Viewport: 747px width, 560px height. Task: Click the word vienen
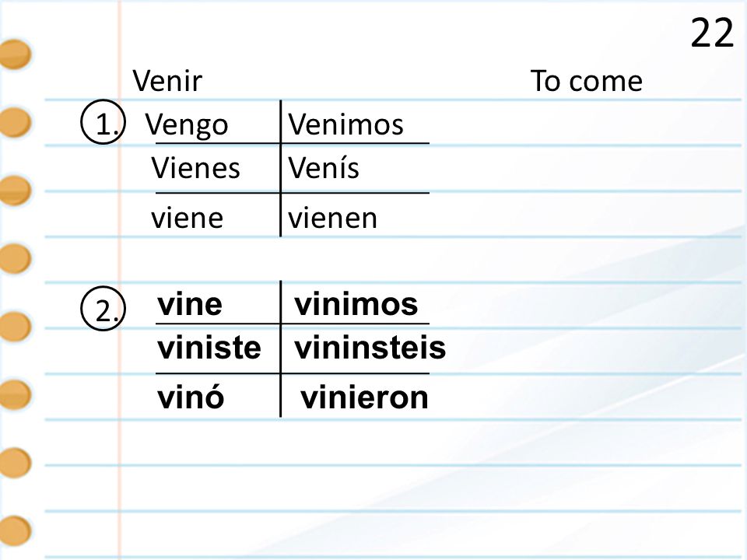click(332, 218)
